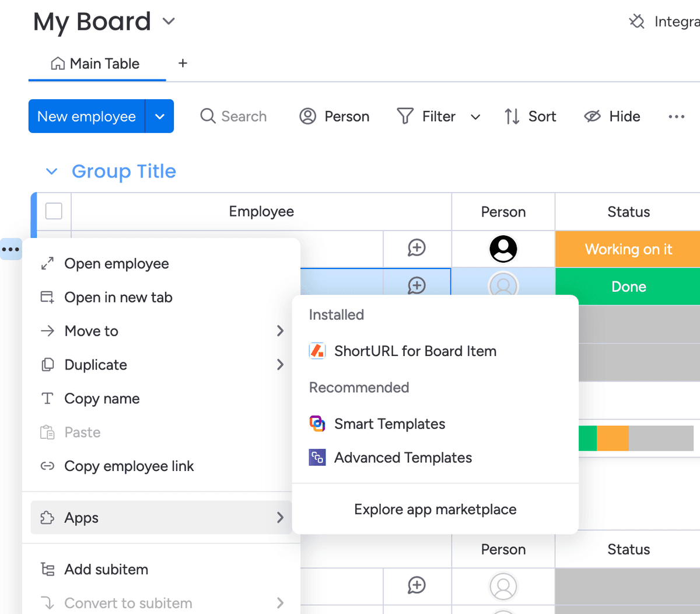Expand the Move to submenu arrow
Viewport: 700px width, 614px height.
[x=280, y=331]
